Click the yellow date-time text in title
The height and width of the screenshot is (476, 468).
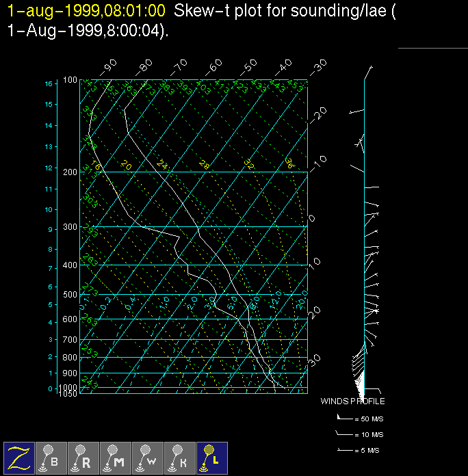click(x=86, y=11)
